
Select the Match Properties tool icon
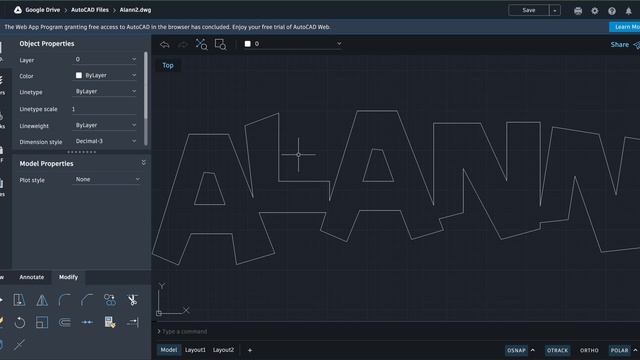(110, 322)
